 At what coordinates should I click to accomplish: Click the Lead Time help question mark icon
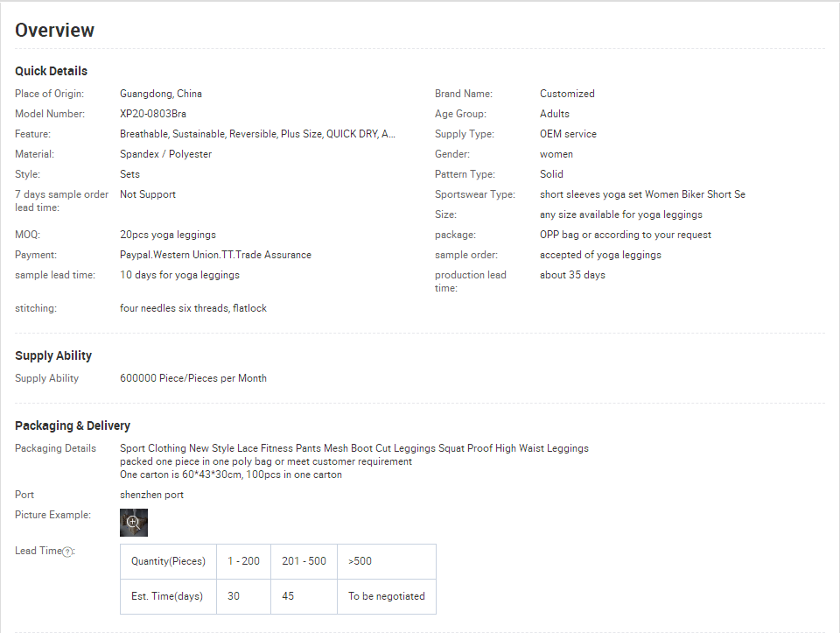[67, 552]
